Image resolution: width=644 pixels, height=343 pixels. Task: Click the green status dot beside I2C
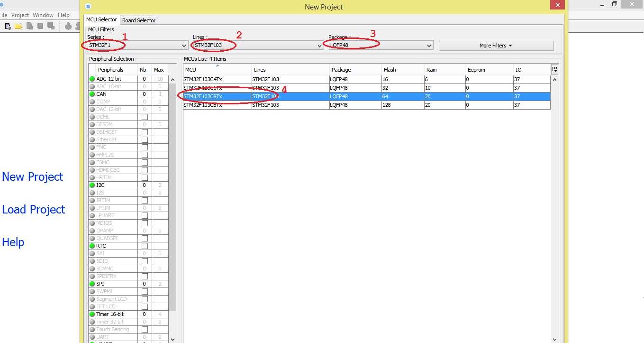(x=92, y=185)
